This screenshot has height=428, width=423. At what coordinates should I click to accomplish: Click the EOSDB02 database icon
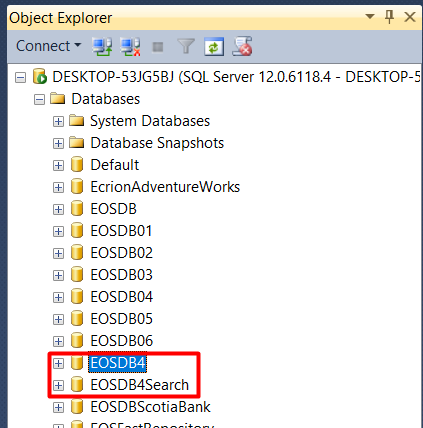(x=77, y=253)
